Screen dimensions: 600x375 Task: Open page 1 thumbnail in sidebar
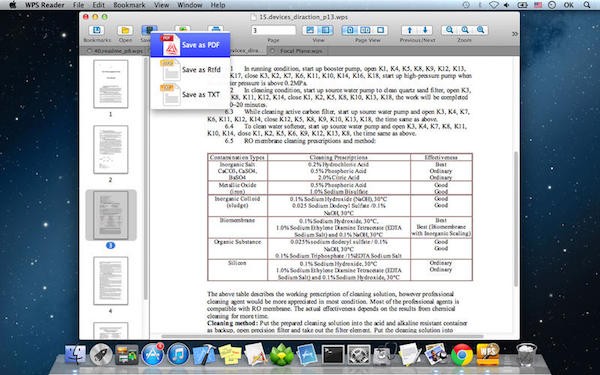coord(111,84)
